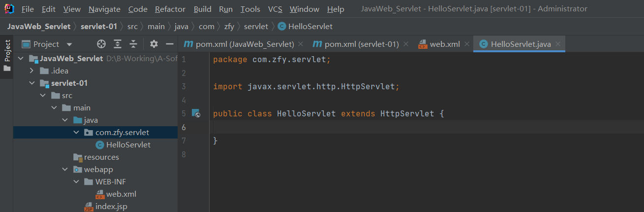Click the gutter icon on line 5
This screenshot has height=212, width=644.
pyautogui.click(x=196, y=113)
